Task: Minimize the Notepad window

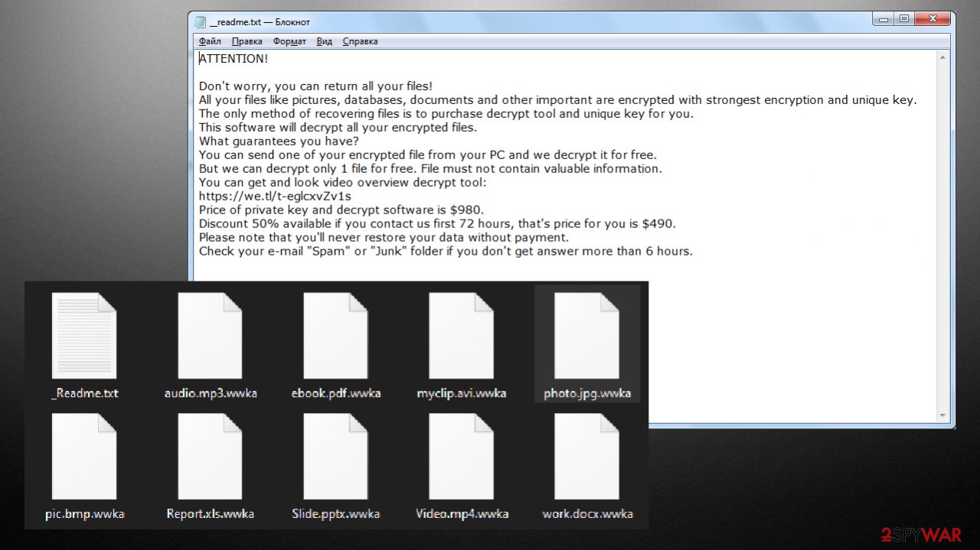Action: [x=885, y=19]
